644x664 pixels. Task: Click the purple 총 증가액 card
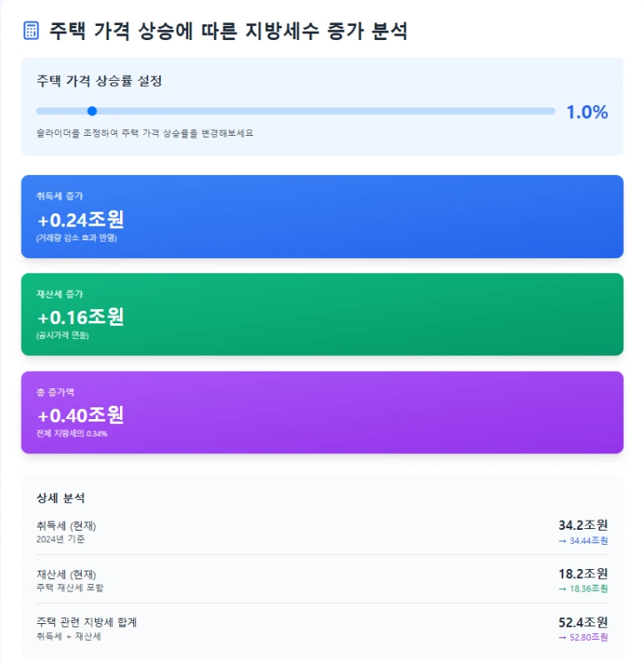[322, 412]
